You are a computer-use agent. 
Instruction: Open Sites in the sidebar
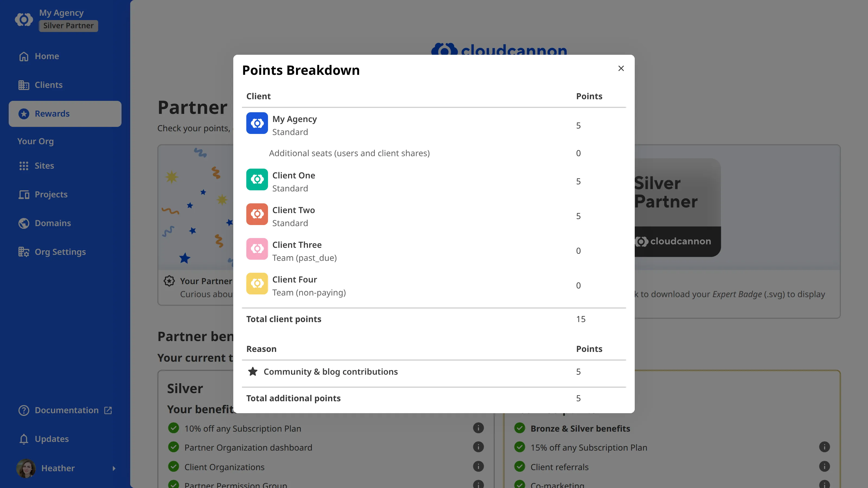[x=65, y=166]
